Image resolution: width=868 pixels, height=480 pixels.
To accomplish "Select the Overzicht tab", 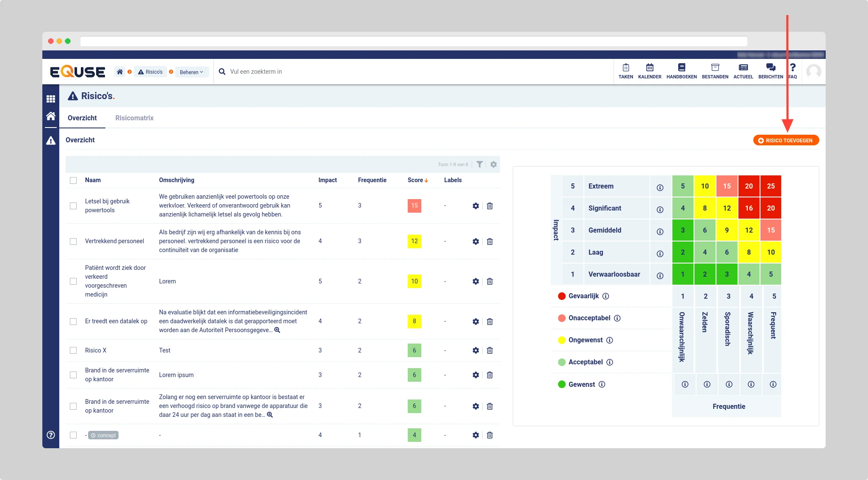I will tap(82, 118).
